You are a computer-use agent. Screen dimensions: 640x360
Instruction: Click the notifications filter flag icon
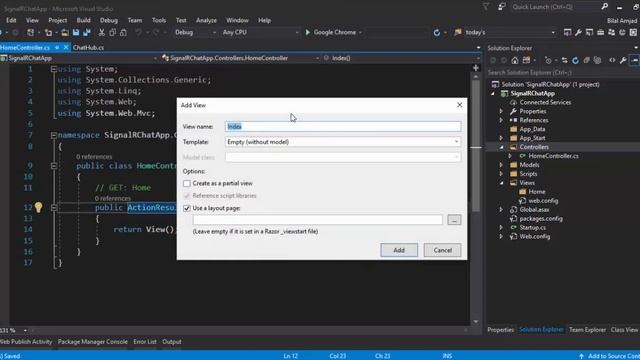point(486,7)
